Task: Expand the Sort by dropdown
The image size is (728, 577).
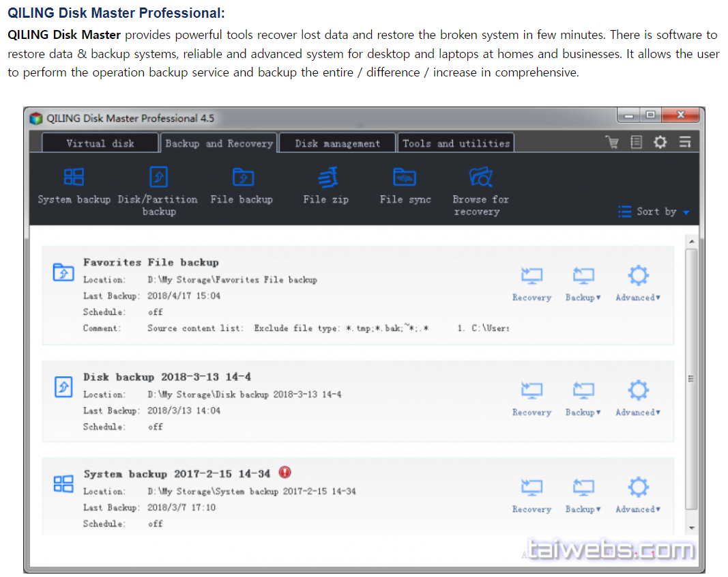Action: [x=654, y=212]
